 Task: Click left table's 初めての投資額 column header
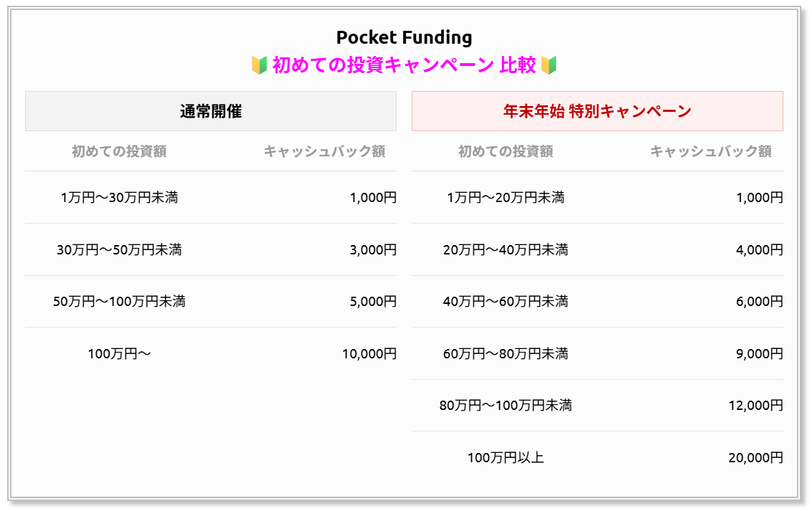119,151
